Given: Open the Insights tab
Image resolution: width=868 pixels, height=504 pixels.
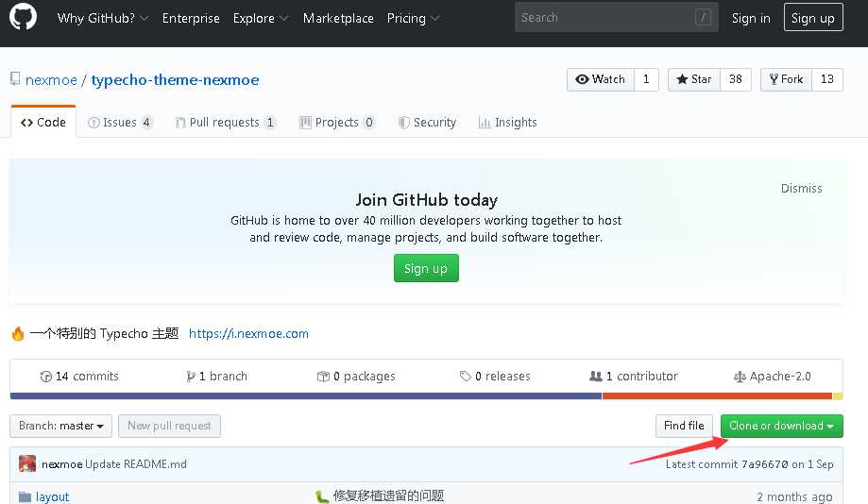Looking at the screenshot, I should (x=507, y=123).
